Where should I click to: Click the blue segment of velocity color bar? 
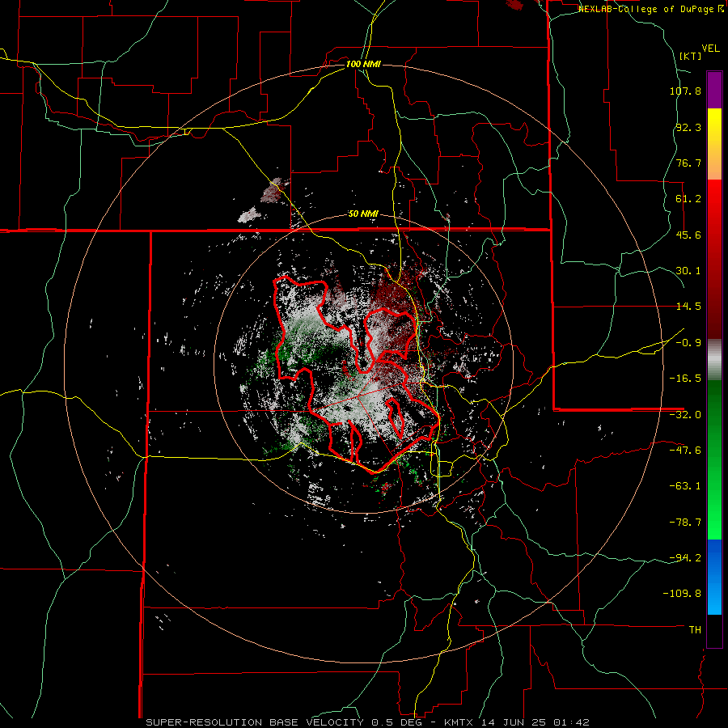(x=714, y=577)
